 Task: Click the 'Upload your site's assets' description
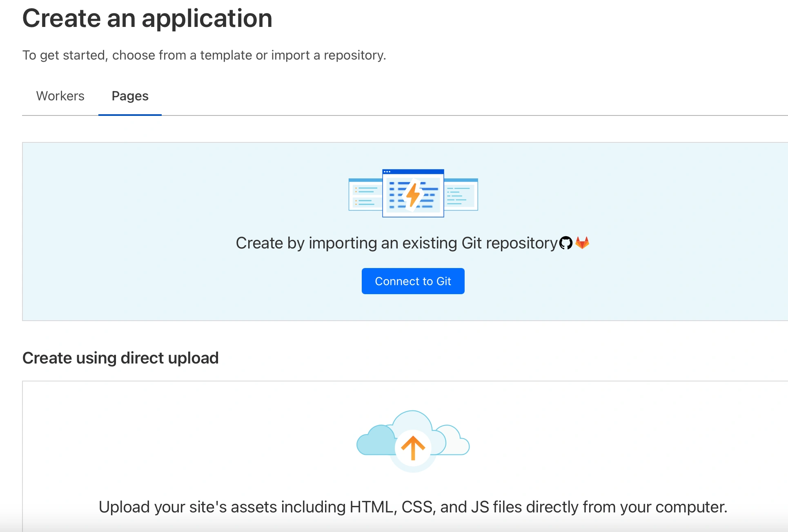(413, 507)
